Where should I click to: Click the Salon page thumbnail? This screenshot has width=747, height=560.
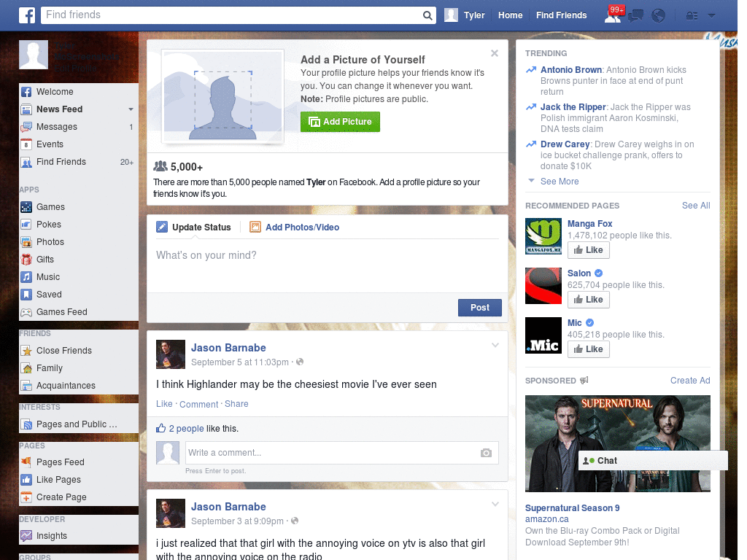click(543, 286)
